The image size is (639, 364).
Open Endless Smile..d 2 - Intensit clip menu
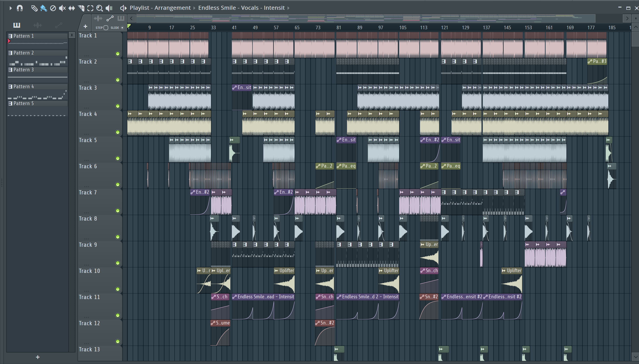339,297
